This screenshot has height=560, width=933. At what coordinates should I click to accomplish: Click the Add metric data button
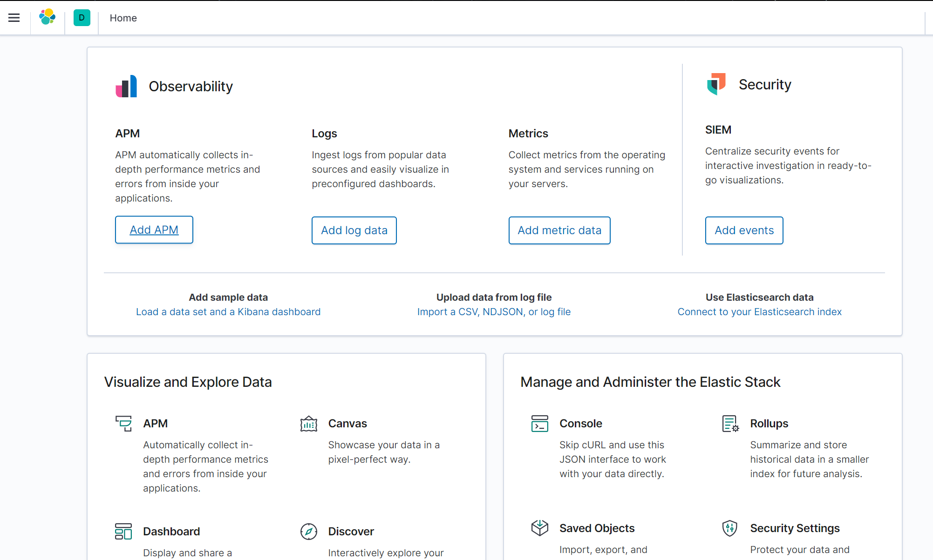point(559,230)
